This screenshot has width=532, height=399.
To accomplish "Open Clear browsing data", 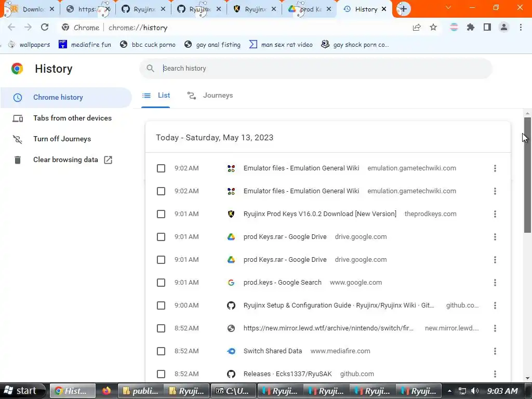I will 66,160.
